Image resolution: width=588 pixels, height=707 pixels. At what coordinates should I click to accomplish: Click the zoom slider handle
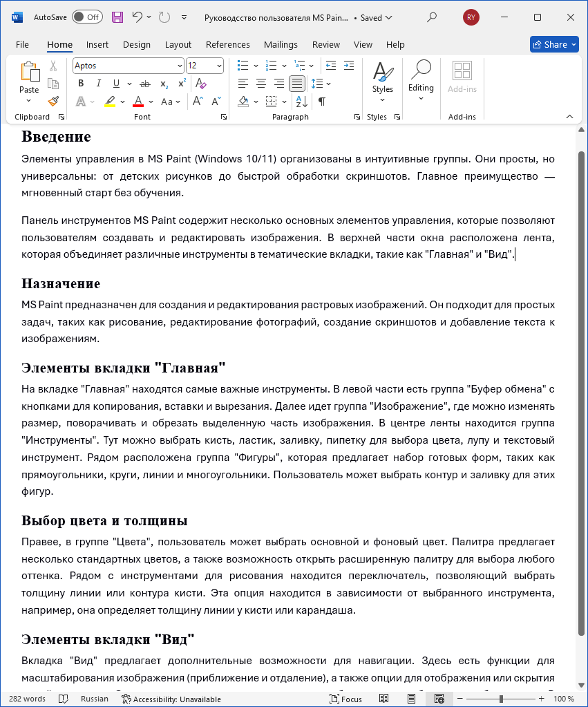coord(501,699)
